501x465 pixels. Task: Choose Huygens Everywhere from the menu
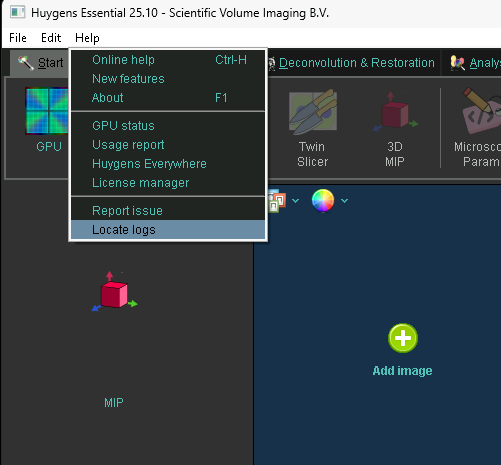(x=168, y=164)
